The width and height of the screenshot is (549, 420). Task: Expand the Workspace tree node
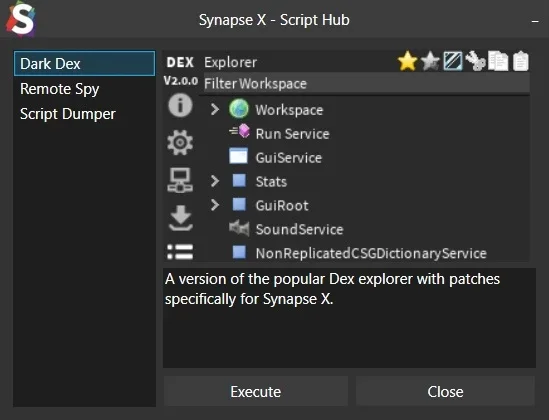click(215, 110)
